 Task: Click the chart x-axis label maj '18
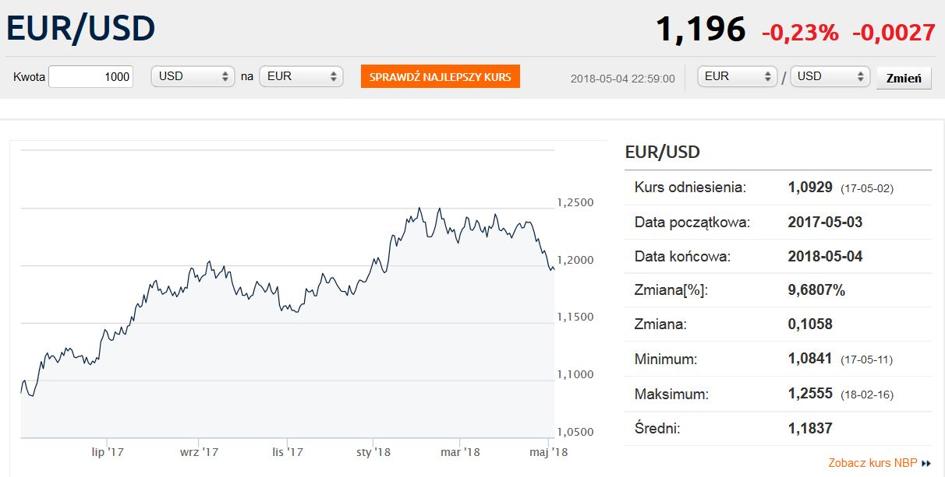click(x=548, y=452)
